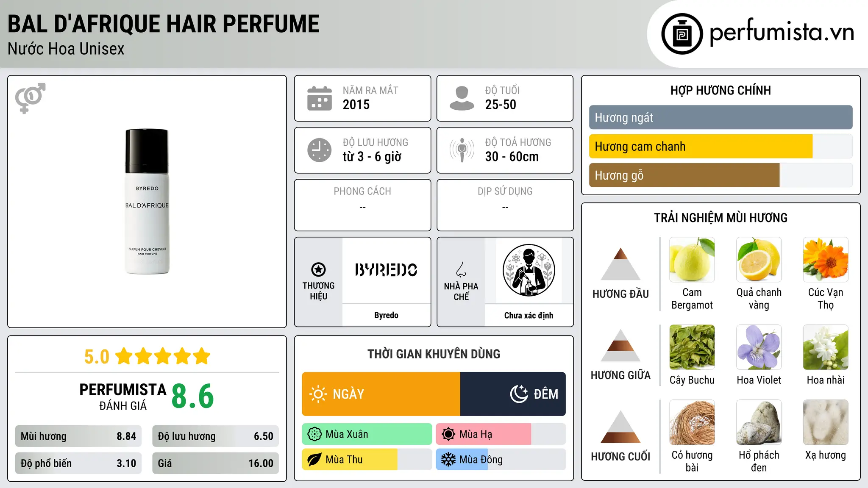Click the Hương ngát accord bar
The height and width of the screenshot is (488, 868).
[721, 117]
